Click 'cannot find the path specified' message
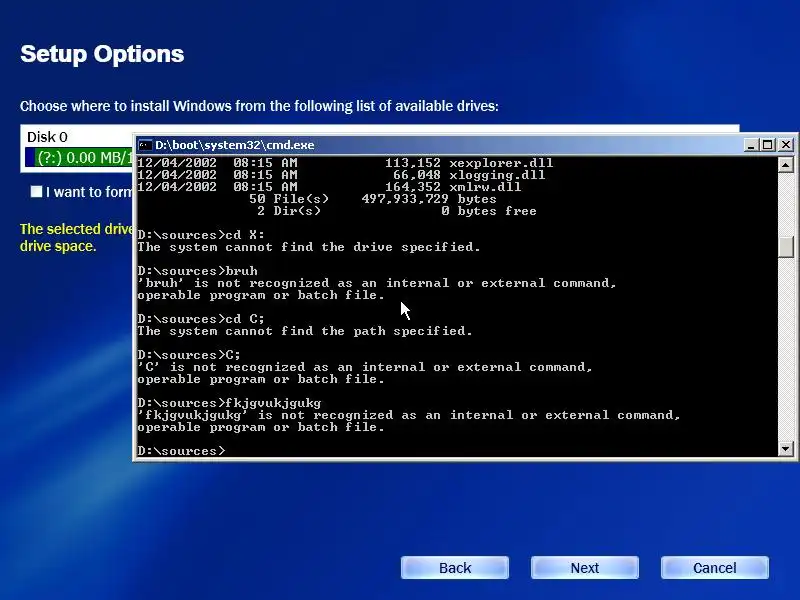800x600 pixels. (x=305, y=331)
